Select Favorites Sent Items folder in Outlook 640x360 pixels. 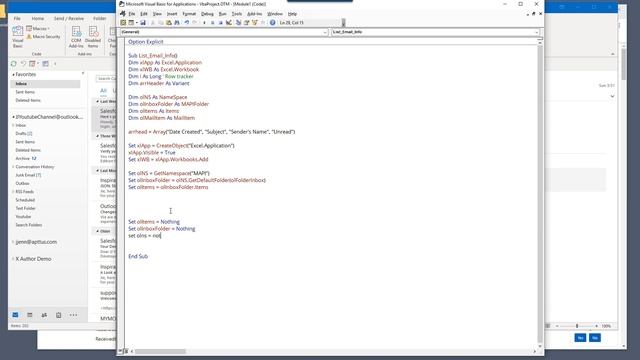[x=25, y=92]
